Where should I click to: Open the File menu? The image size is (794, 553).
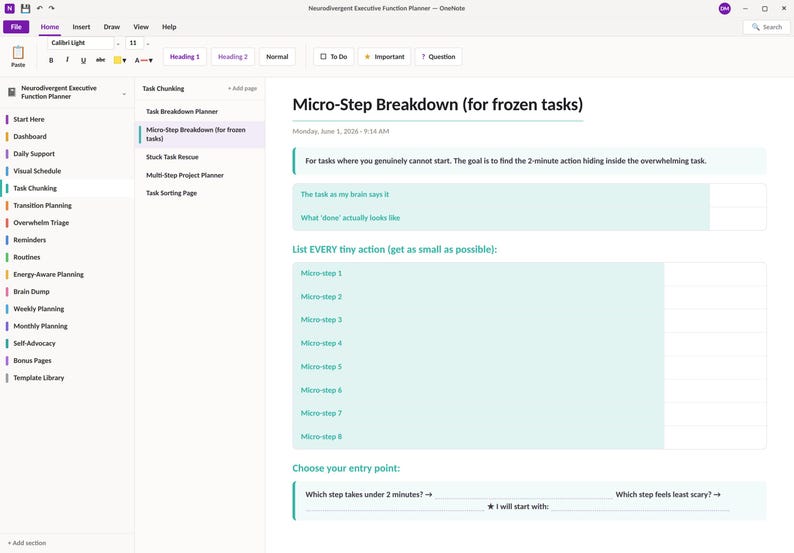tap(16, 27)
